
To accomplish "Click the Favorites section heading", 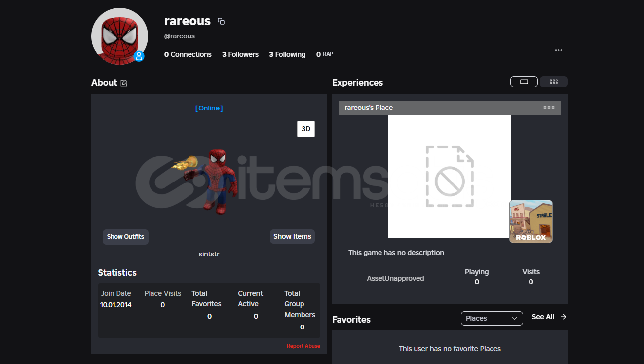I will pos(351,320).
